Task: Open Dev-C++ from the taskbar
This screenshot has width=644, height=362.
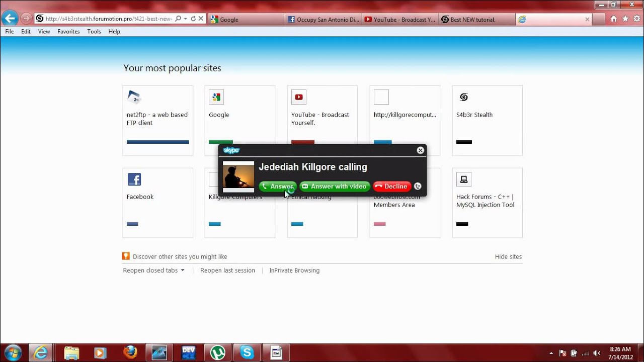Action: [x=189, y=352]
